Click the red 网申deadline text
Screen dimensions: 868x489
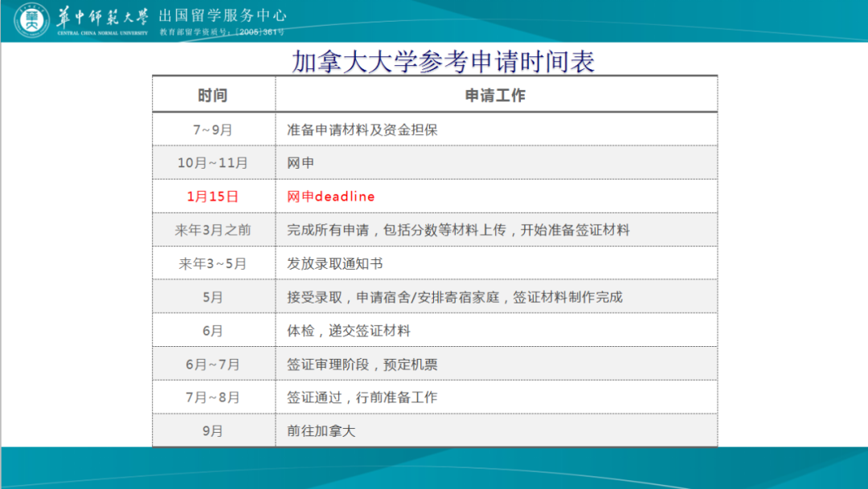pos(330,197)
